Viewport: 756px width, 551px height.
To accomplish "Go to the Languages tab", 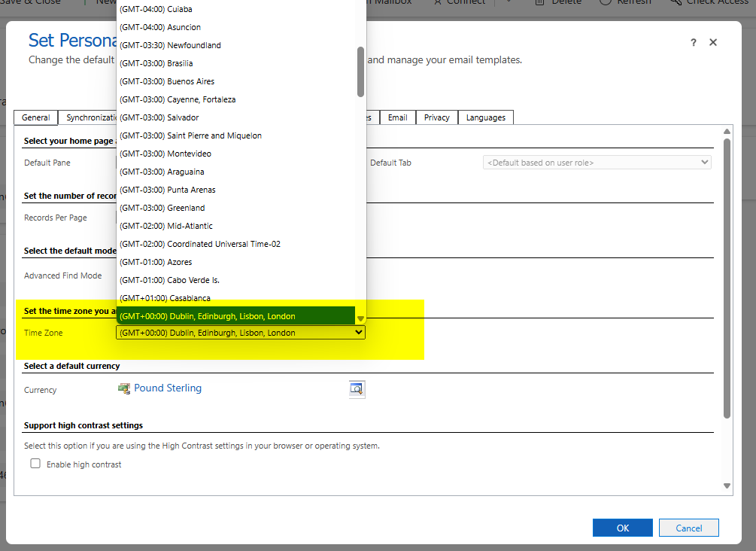I will coord(485,117).
